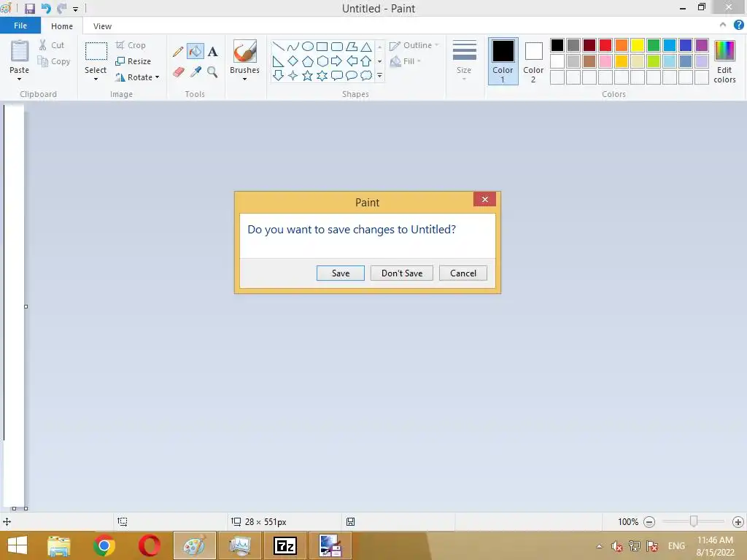Pick the red color swatch

point(605,45)
